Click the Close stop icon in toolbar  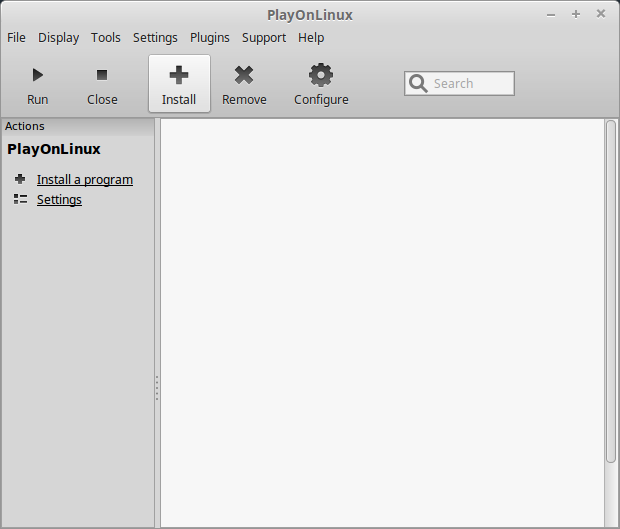(102, 75)
